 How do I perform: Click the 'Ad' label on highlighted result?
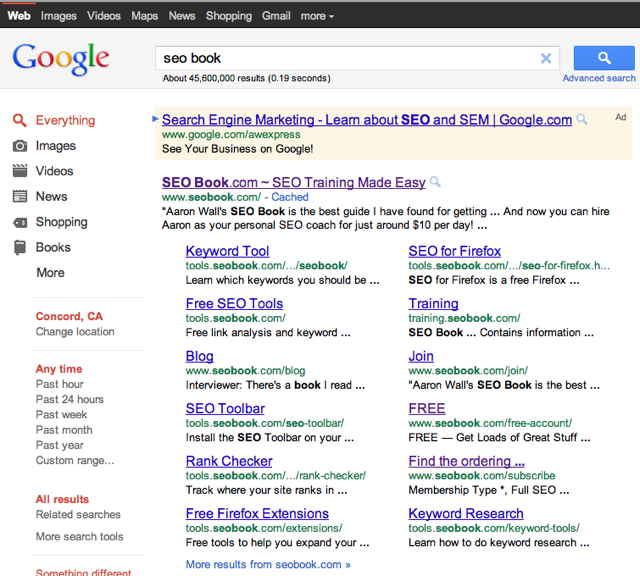(x=620, y=117)
